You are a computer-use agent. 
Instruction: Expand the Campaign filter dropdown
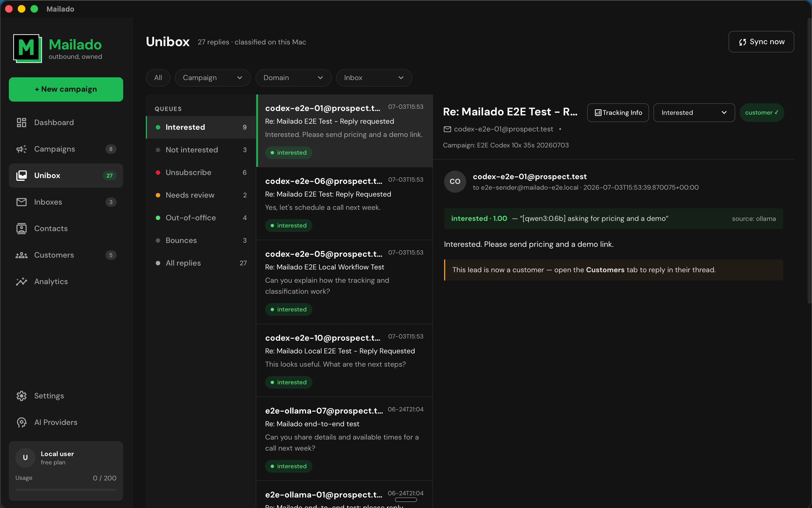point(212,78)
